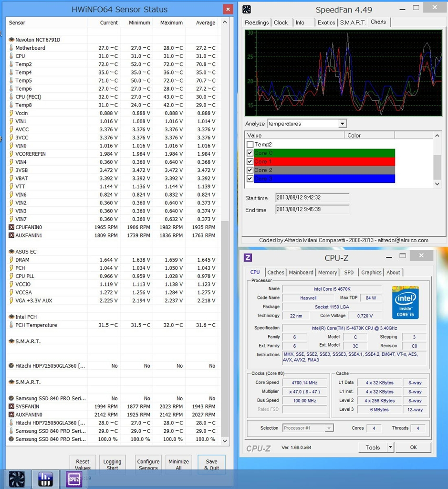The image size is (448, 489).
Task: Click the Intel Core i5 logo
Action: tap(405, 302)
